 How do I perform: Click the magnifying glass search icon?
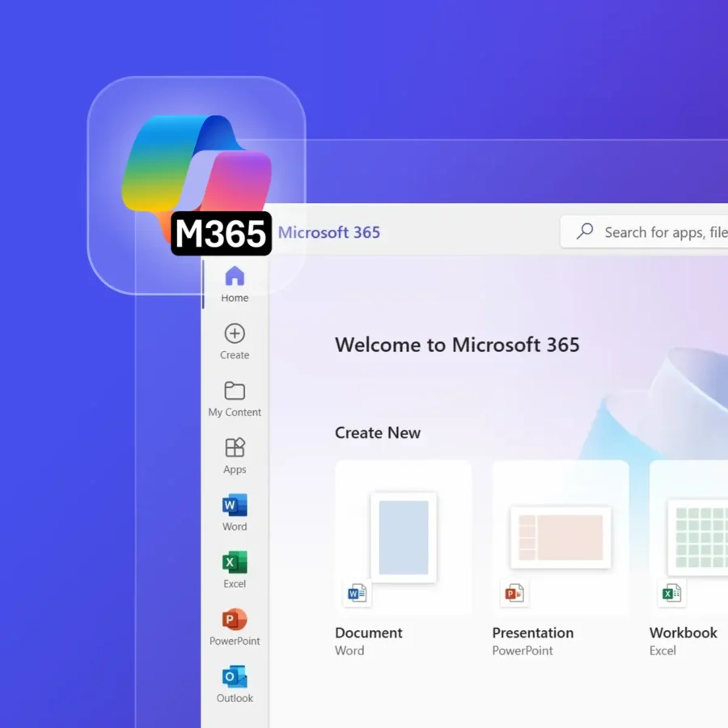[584, 232]
